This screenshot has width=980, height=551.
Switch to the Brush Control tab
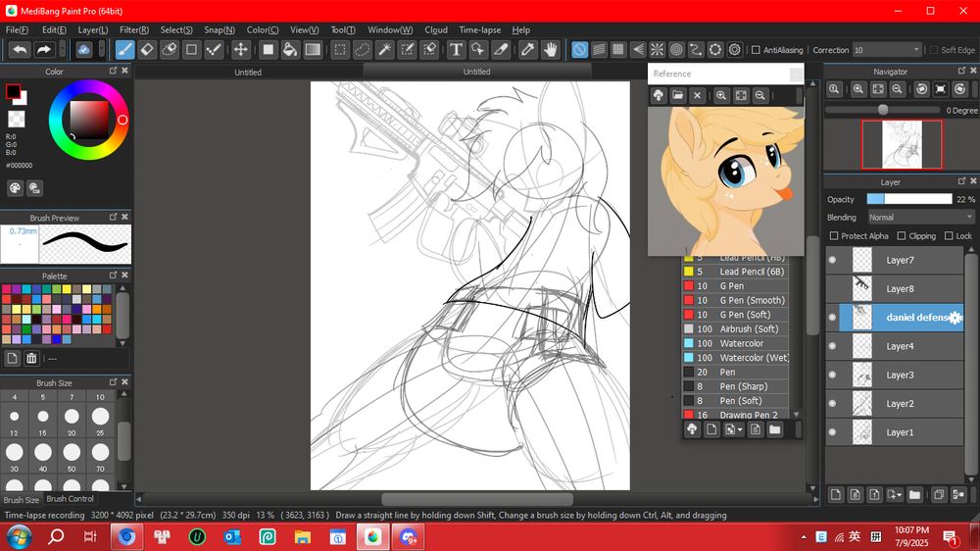[70, 499]
